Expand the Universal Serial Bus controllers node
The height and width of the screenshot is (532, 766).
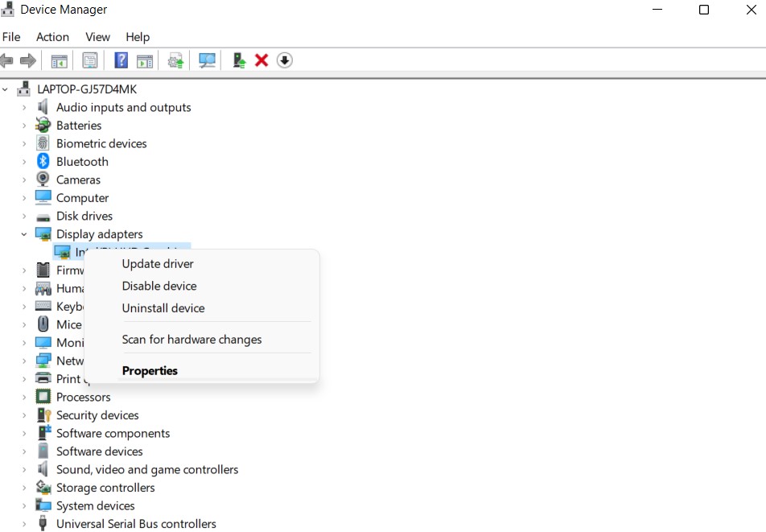pyautogui.click(x=24, y=524)
